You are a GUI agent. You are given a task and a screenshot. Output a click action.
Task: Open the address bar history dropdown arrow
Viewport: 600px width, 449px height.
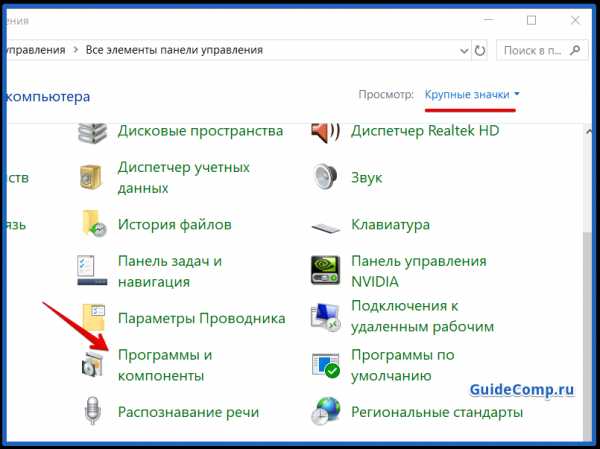tap(463, 50)
